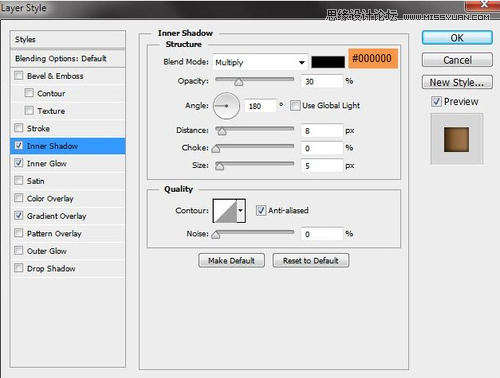Click the New Style... button

point(457,82)
